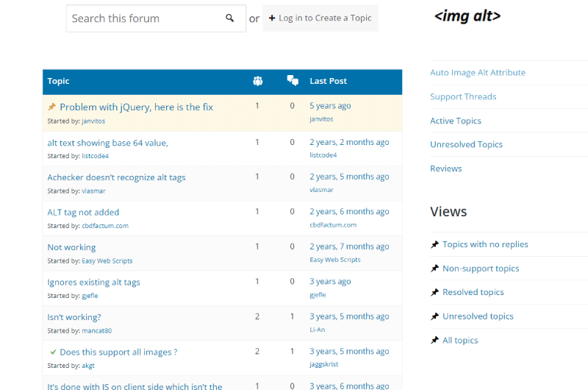Image resolution: width=588 pixels, height=390 pixels.
Task: View Non-support topics
Action: (481, 269)
